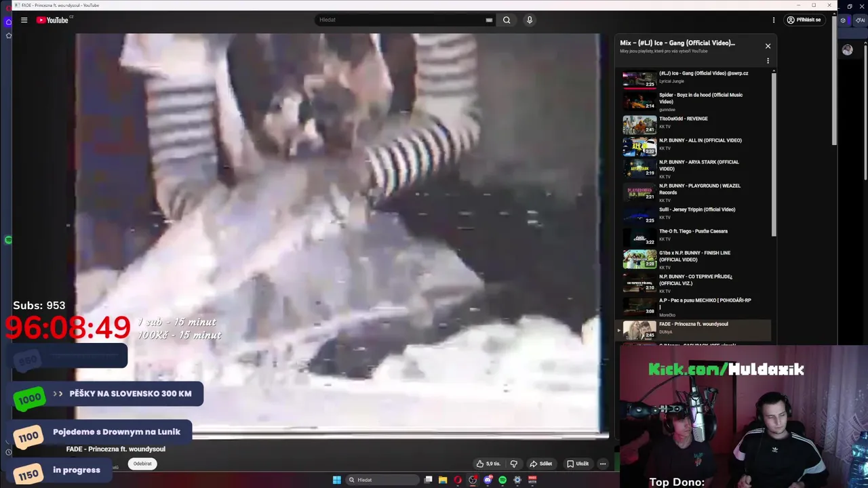Open Windows Start menu
Image resolution: width=868 pixels, height=488 pixels.
[x=337, y=480]
